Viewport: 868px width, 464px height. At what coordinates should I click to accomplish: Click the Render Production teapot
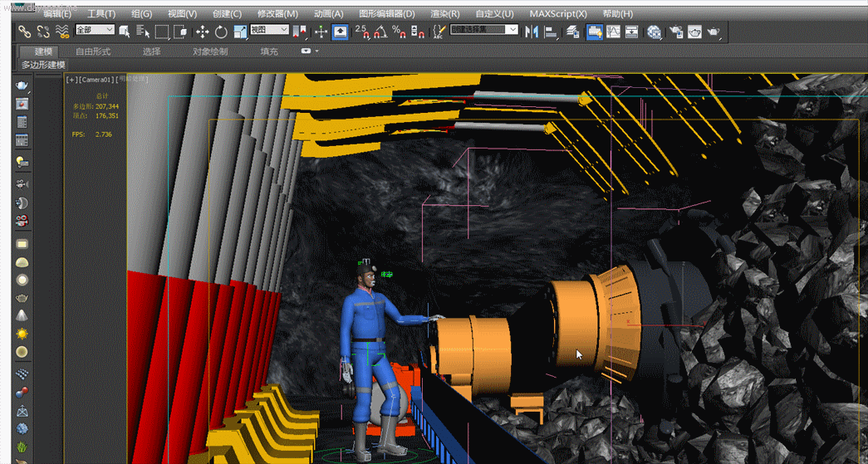[x=714, y=32]
